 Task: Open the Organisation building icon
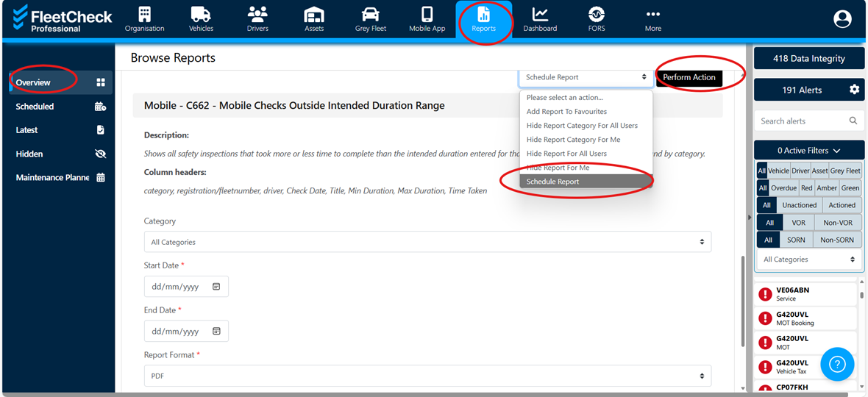[144, 15]
